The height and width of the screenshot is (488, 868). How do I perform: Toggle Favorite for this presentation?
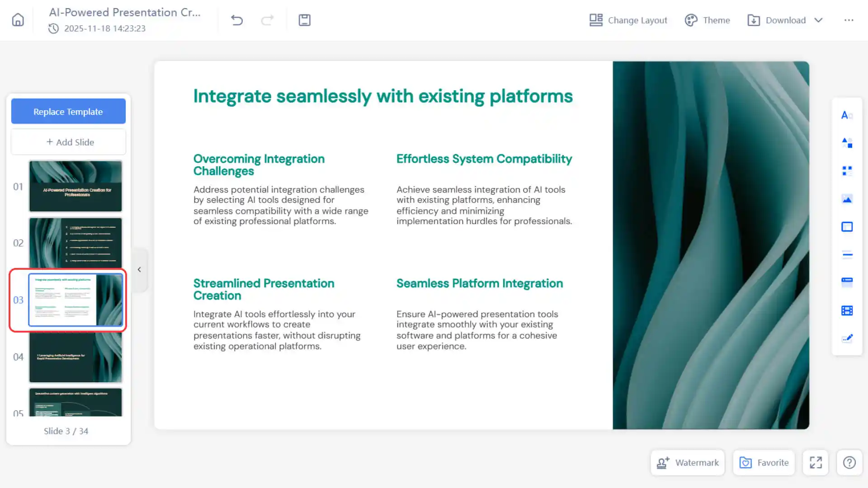(x=764, y=463)
